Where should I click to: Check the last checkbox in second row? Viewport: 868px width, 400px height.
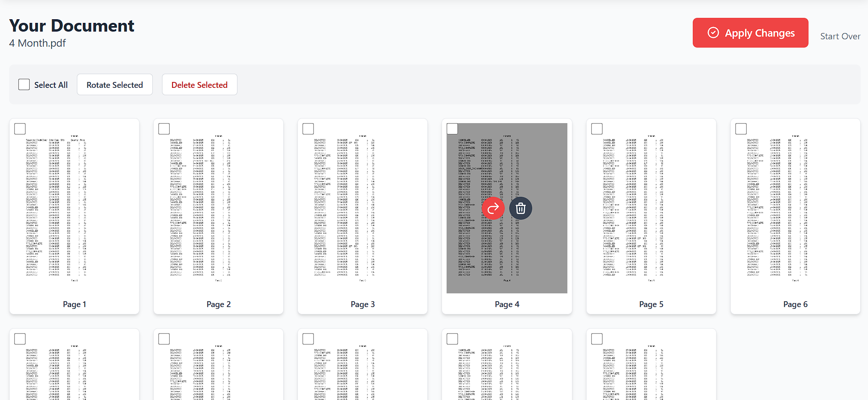tap(597, 339)
